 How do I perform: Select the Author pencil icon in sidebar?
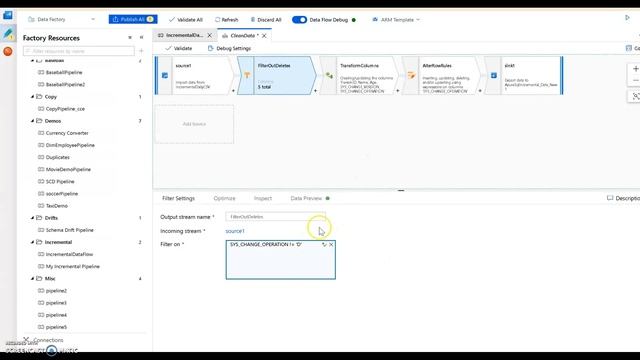point(8,33)
